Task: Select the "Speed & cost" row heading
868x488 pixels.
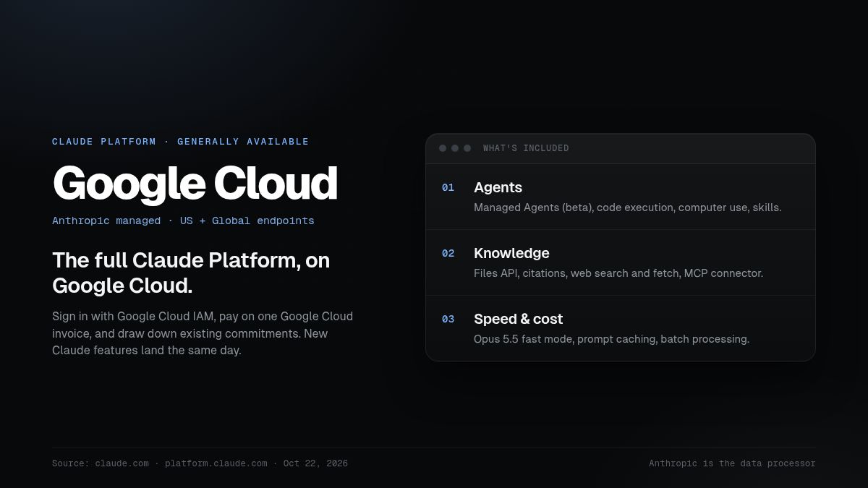Action: click(518, 319)
